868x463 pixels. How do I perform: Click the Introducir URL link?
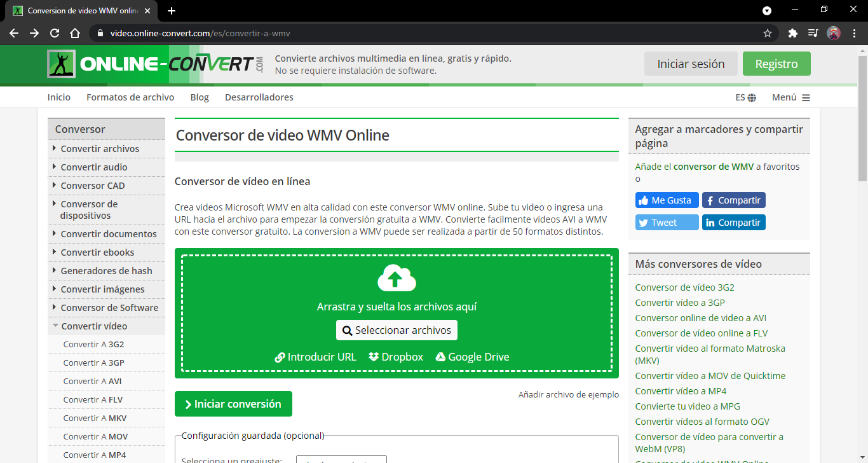coord(316,357)
